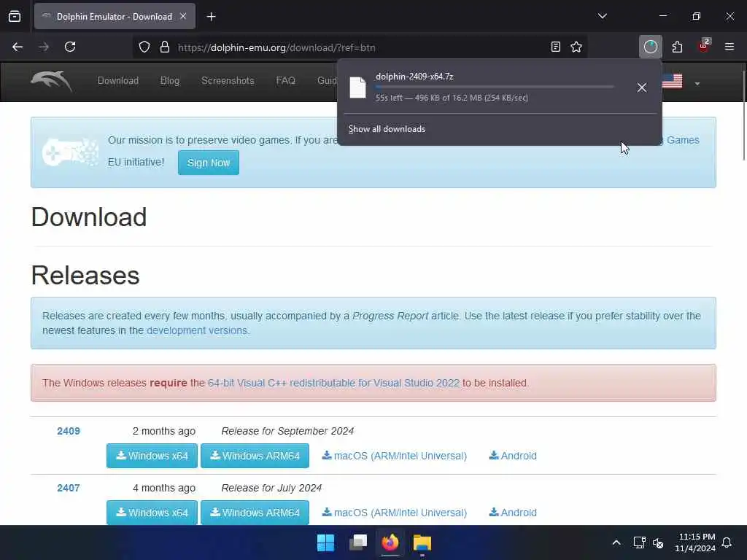This screenshot has width=747, height=560.
Task: Show hidden tray icons chevron
Action: [616, 542]
